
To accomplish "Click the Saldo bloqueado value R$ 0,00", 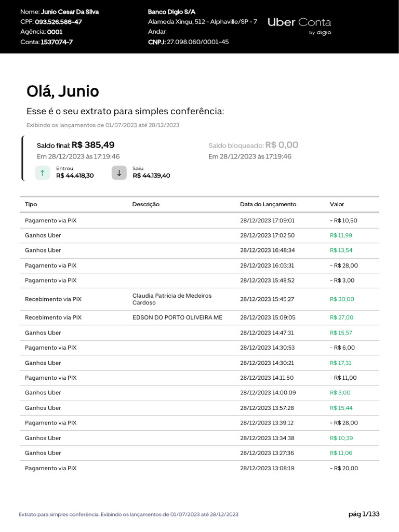I will (x=282, y=145).
